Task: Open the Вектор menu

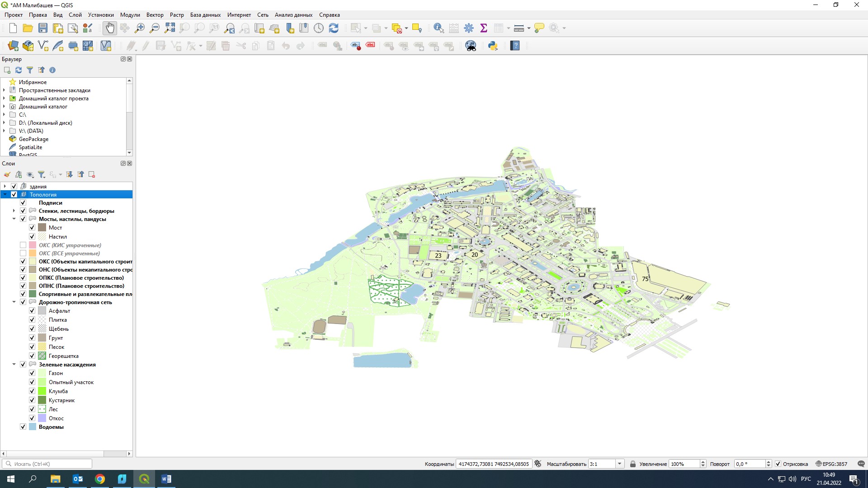Action: tap(155, 15)
